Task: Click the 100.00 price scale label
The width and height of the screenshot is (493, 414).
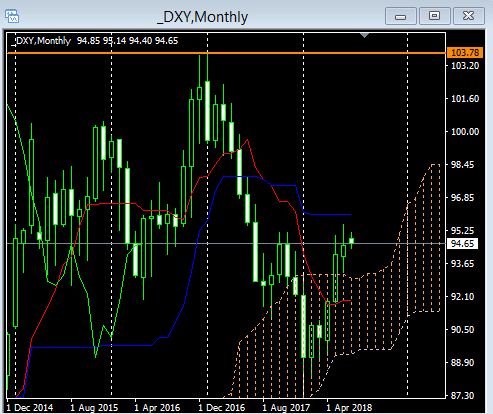Action: pyautogui.click(x=465, y=132)
